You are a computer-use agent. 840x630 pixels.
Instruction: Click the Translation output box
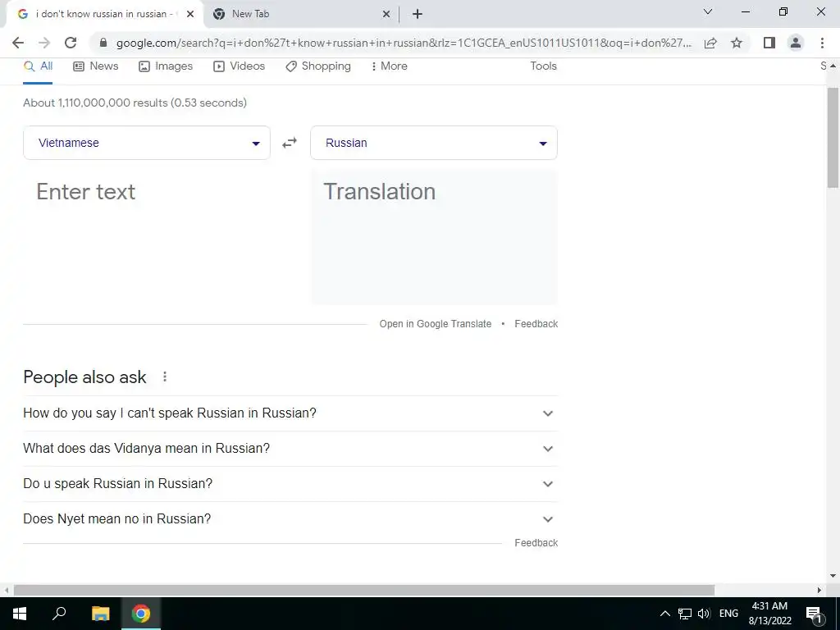[435, 237]
